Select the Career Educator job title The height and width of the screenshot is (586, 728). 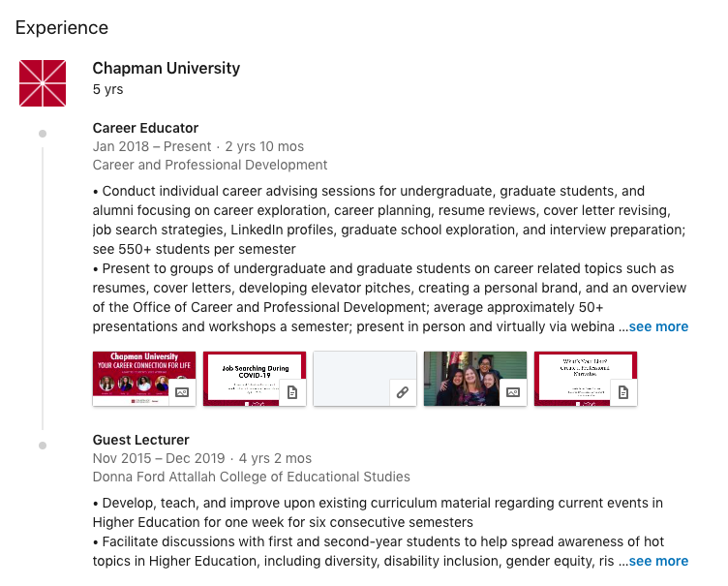[x=145, y=128]
